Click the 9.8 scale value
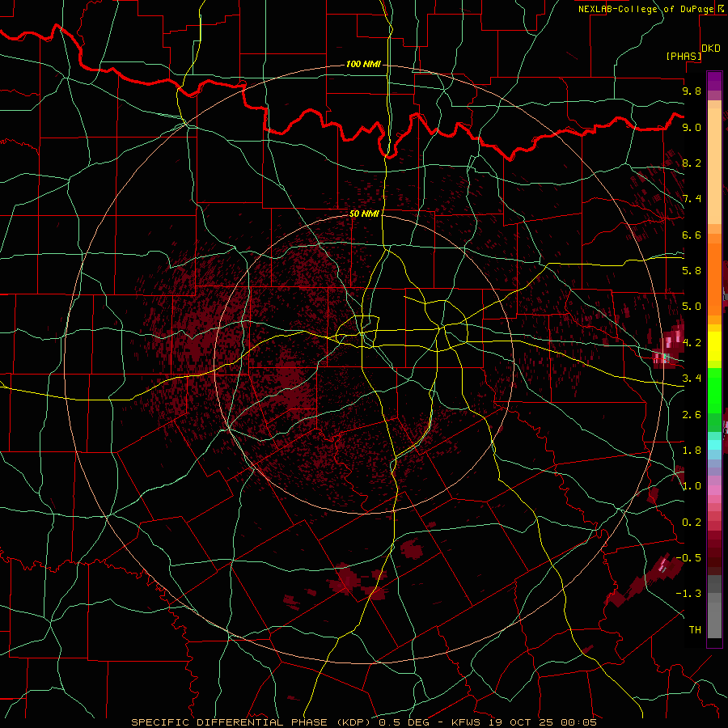 click(692, 91)
